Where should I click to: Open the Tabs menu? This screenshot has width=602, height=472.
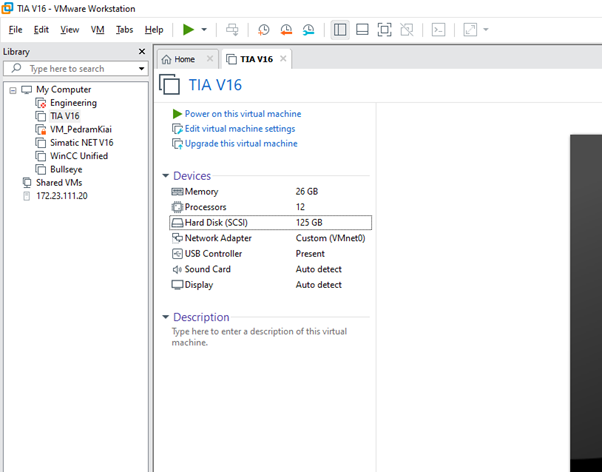pyautogui.click(x=124, y=30)
